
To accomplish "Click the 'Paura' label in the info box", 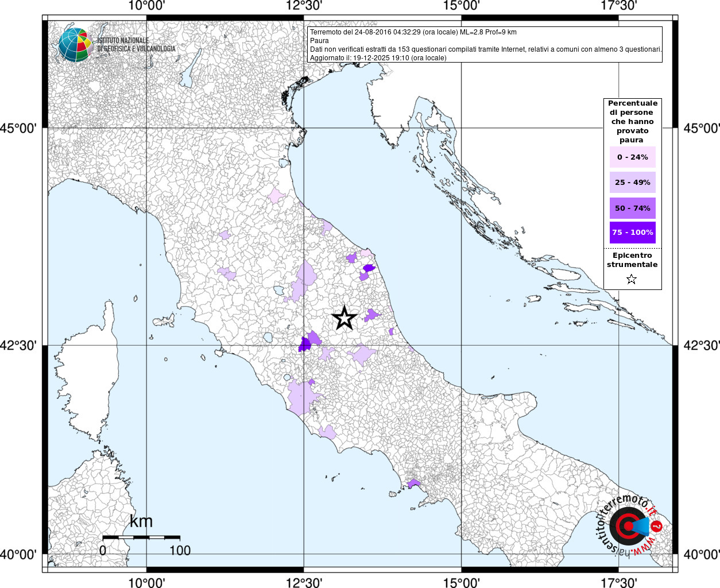I will [319, 41].
